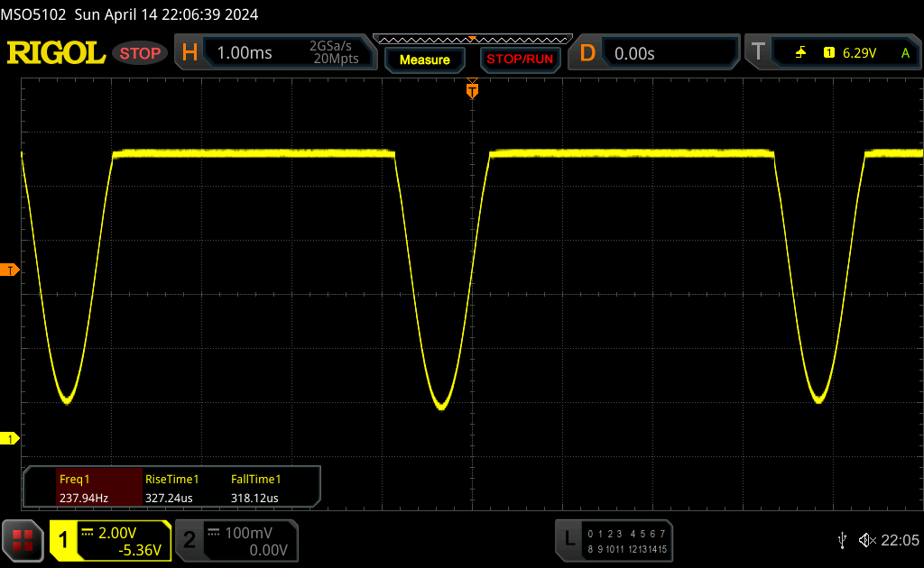Click the RIGOL logo
The width and height of the screenshot is (924, 568).
tap(56, 53)
